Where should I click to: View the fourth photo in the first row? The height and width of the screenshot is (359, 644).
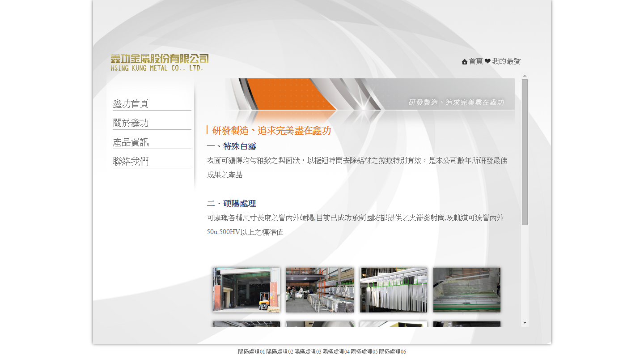[x=467, y=290]
